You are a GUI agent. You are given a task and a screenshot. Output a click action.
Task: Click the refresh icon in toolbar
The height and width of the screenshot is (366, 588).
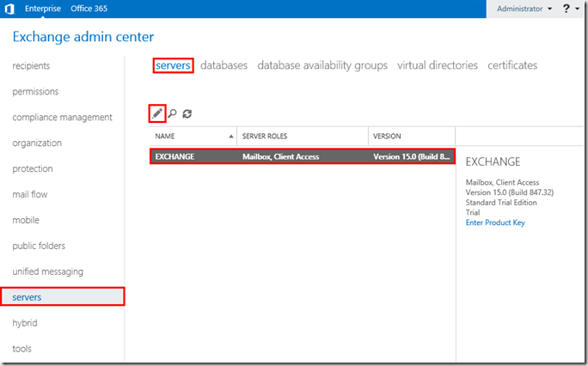(x=187, y=113)
